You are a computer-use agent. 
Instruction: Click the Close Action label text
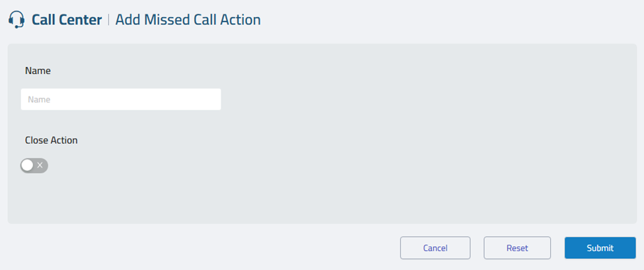(x=51, y=140)
